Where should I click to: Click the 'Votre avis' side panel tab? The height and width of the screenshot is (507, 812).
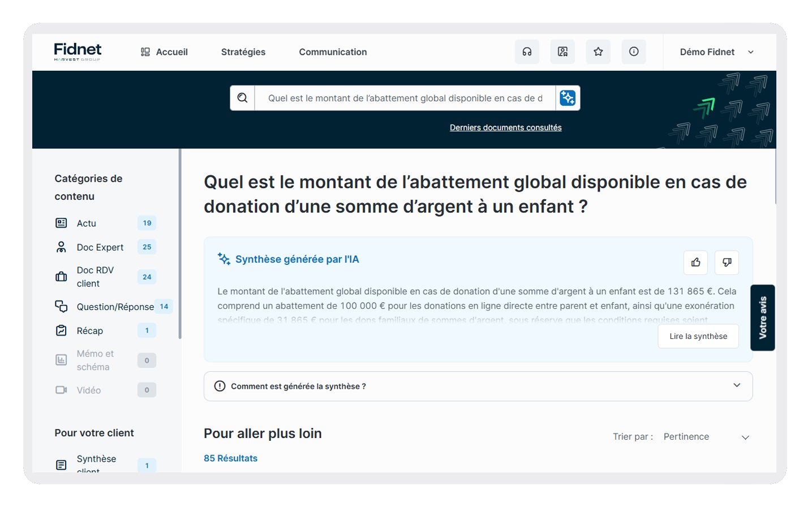coord(762,317)
